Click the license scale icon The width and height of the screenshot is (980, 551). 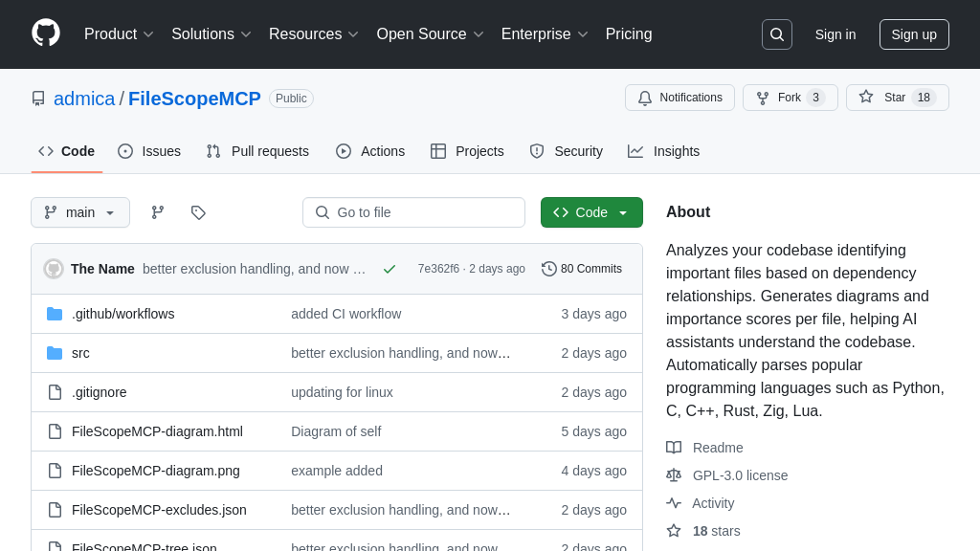click(x=674, y=475)
